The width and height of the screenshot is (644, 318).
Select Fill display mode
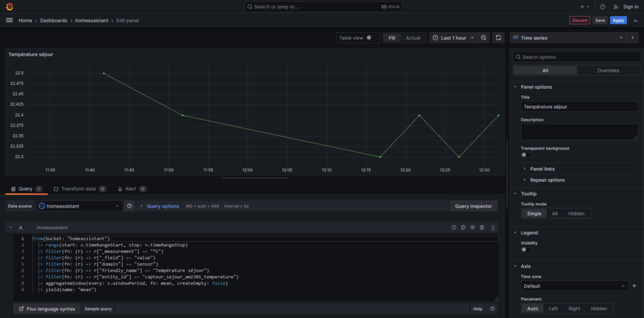392,38
